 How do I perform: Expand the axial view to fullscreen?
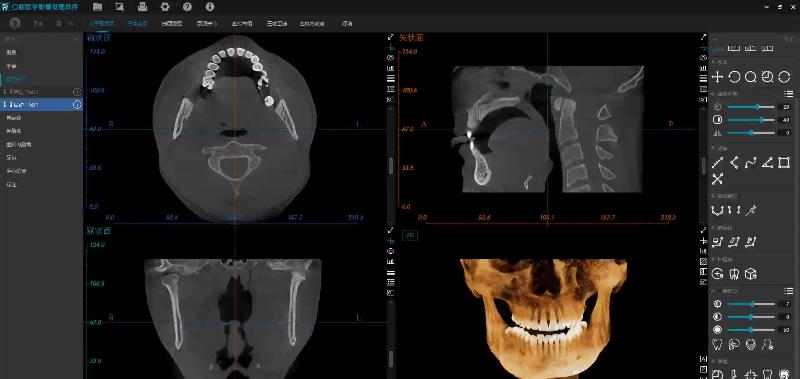pos(391,37)
